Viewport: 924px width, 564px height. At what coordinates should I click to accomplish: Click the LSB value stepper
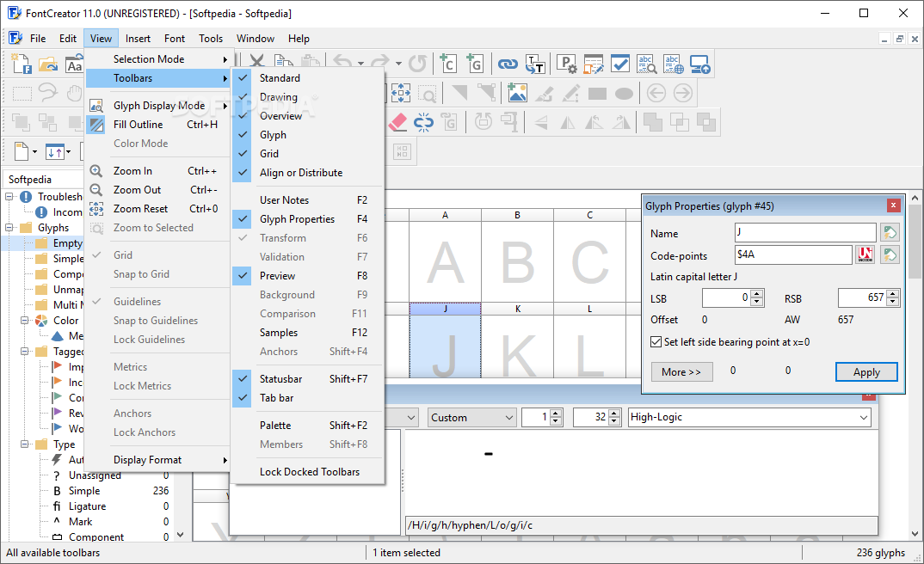click(x=758, y=297)
